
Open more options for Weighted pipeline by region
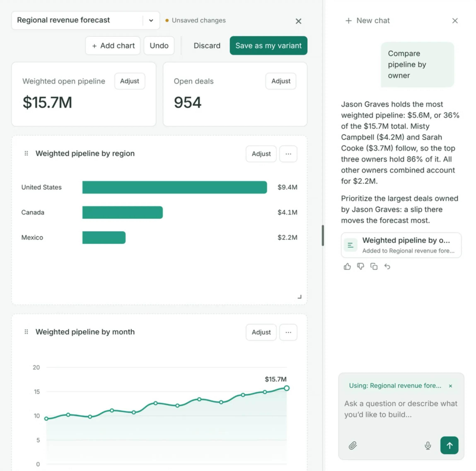pos(288,154)
